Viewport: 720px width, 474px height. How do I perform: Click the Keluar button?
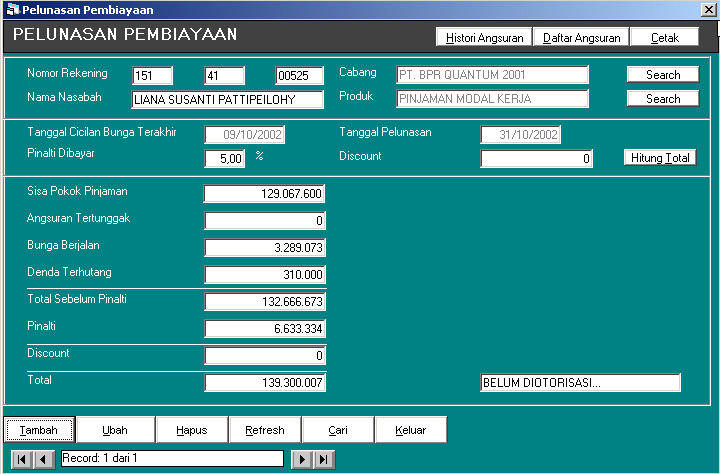411,430
